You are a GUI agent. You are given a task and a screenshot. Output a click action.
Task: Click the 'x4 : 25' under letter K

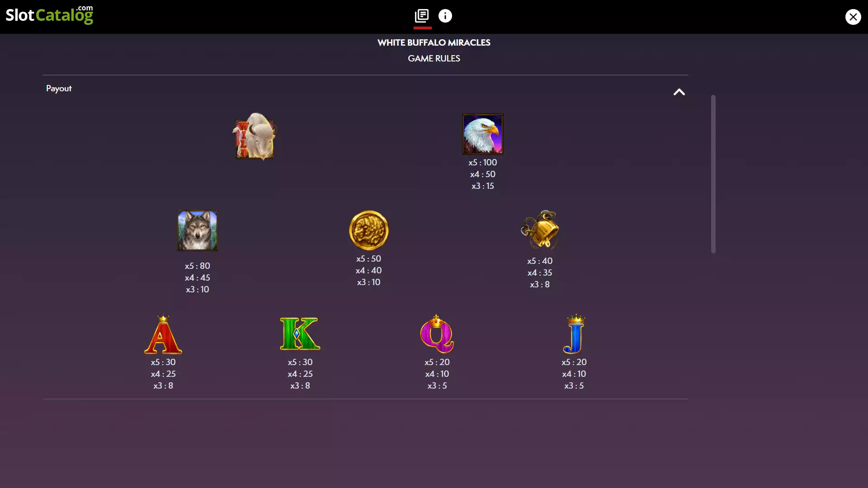tap(300, 374)
